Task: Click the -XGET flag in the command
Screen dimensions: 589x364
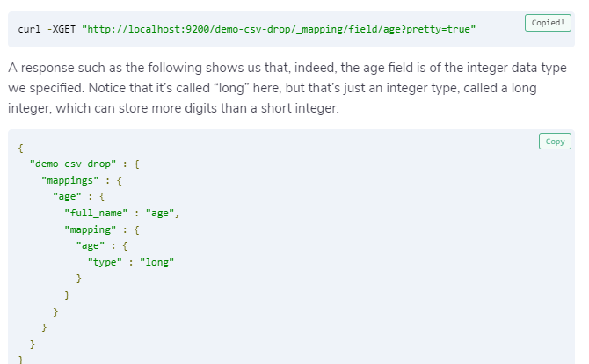Action: 62,29
